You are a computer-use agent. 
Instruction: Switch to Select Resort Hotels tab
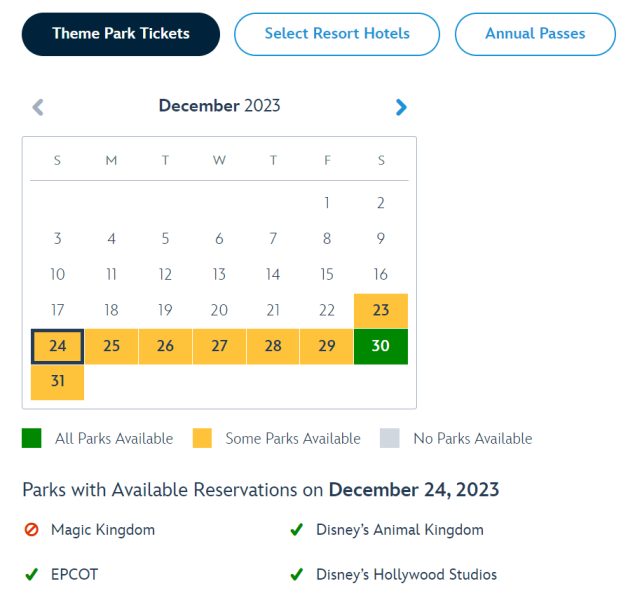[337, 34]
